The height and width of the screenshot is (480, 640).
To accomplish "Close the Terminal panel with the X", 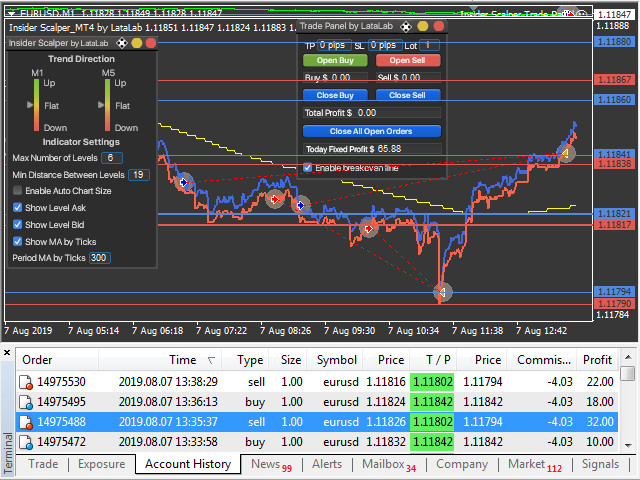I will point(7,353).
